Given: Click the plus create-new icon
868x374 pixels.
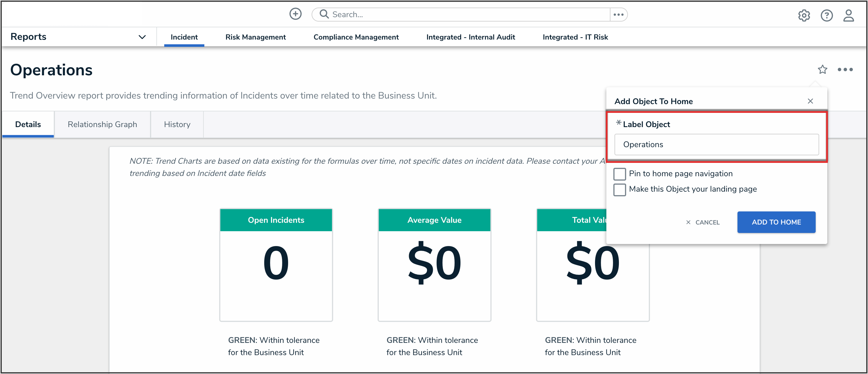Looking at the screenshot, I should [296, 14].
